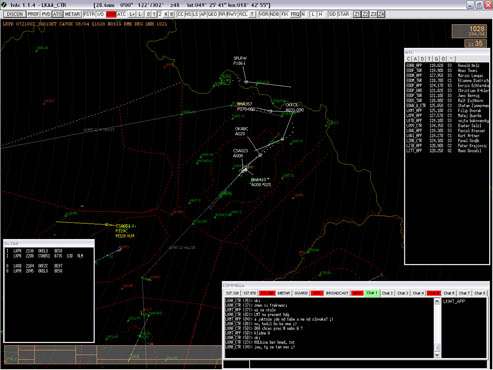The width and height of the screenshot is (493, 370).
Task: Click the chat text input field
Action: 368,364
